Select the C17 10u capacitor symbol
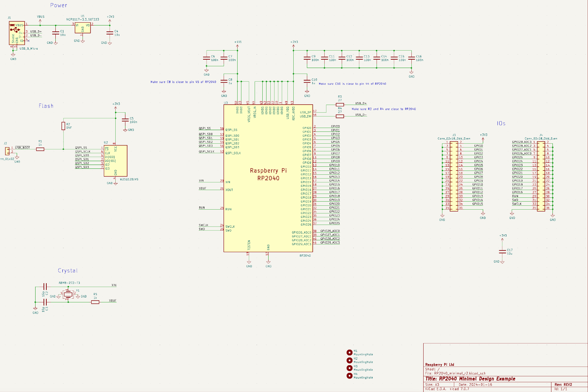This screenshot has height=392, width=588. click(x=502, y=251)
